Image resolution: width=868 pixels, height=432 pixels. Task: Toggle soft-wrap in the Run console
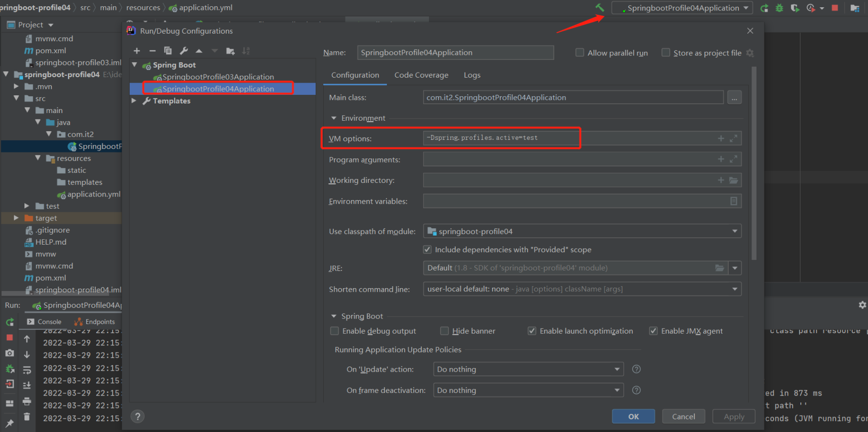pyautogui.click(x=27, y=370)
